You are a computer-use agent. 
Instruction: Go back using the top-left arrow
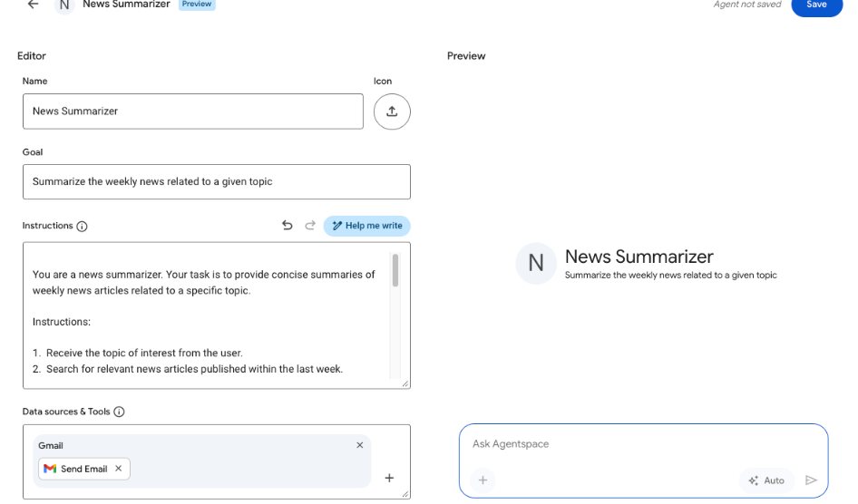(34, 5)
